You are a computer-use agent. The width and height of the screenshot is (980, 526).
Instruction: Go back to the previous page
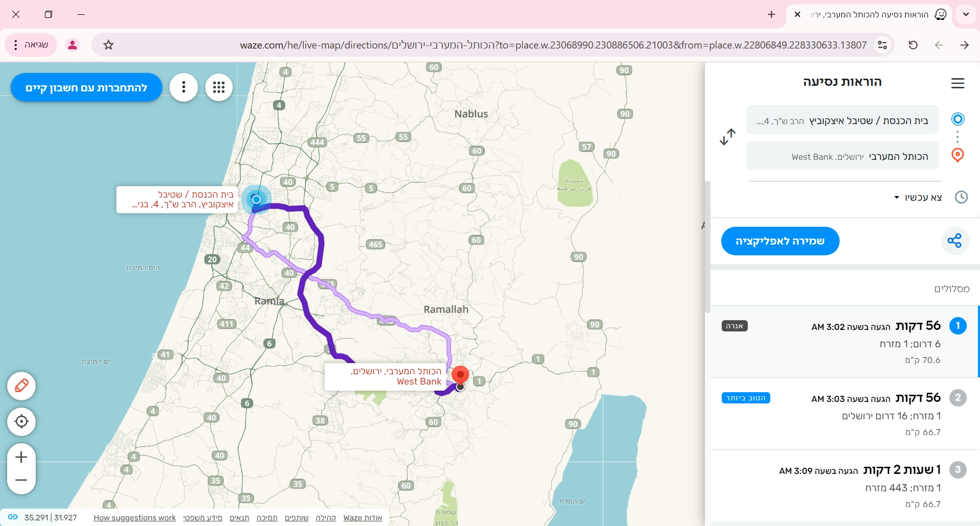(964, 45)
